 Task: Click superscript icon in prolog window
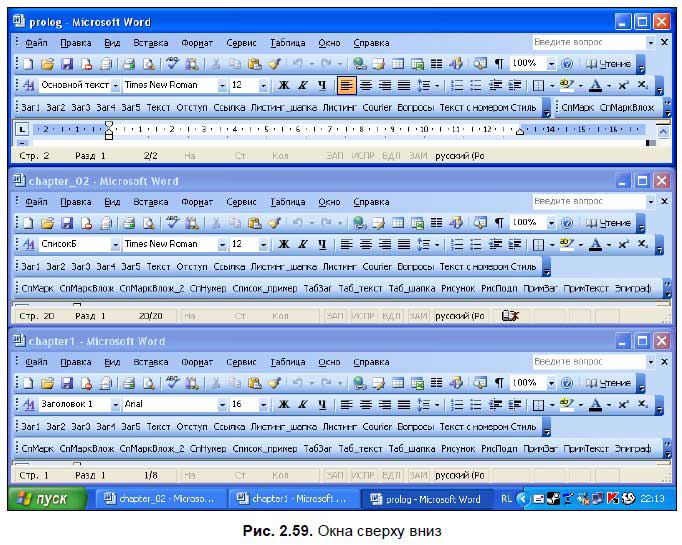[x=624, y=85]
